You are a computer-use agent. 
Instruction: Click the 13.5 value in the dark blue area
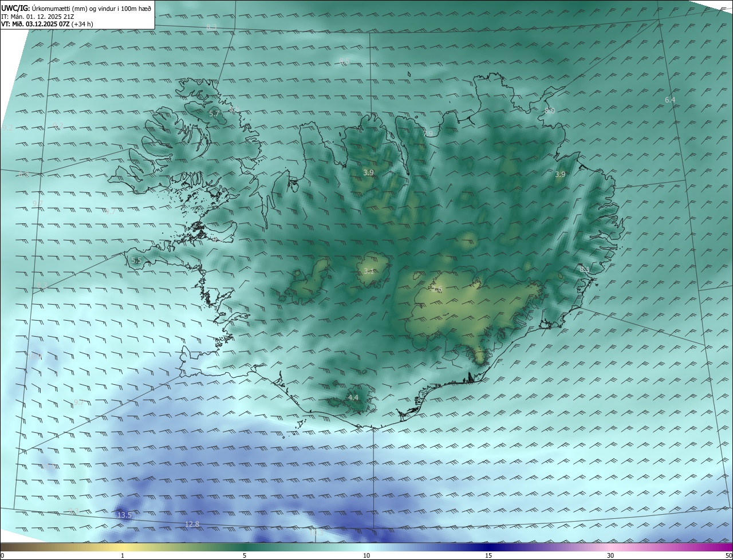point(124,515)
